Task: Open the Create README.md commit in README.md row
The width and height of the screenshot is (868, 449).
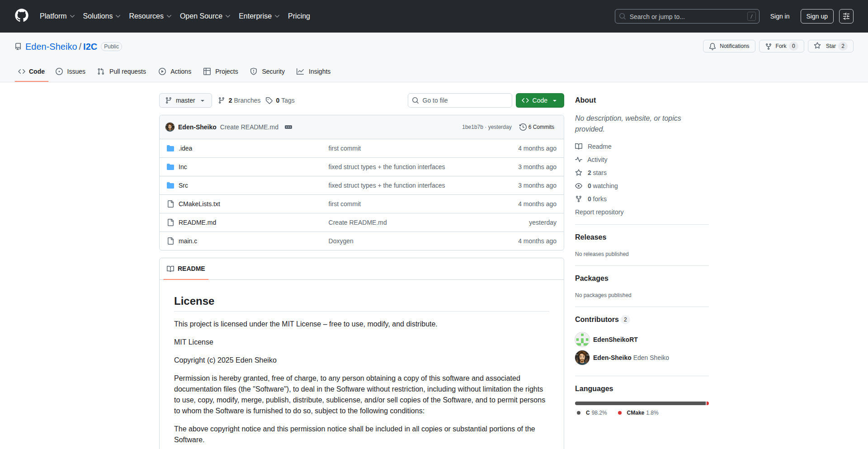Action: 358,222
